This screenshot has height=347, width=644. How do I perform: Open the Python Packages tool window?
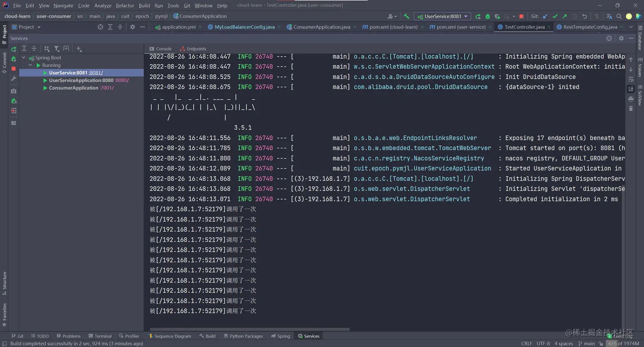click(x=243, y=336)
